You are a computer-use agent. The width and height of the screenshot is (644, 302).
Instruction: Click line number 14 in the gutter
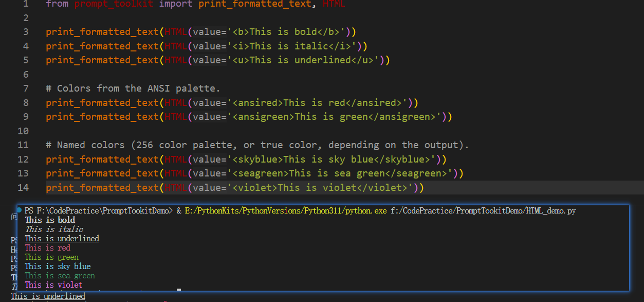click(23, 188)
